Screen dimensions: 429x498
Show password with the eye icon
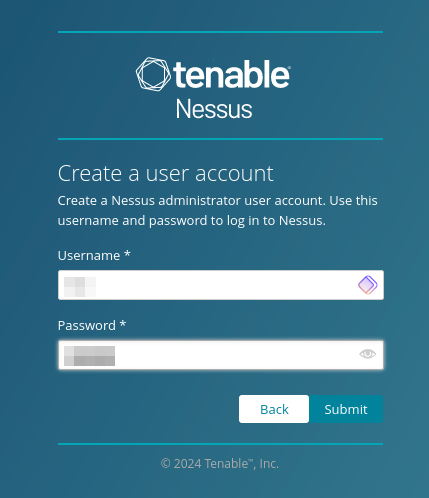click(x=367, y=354)
